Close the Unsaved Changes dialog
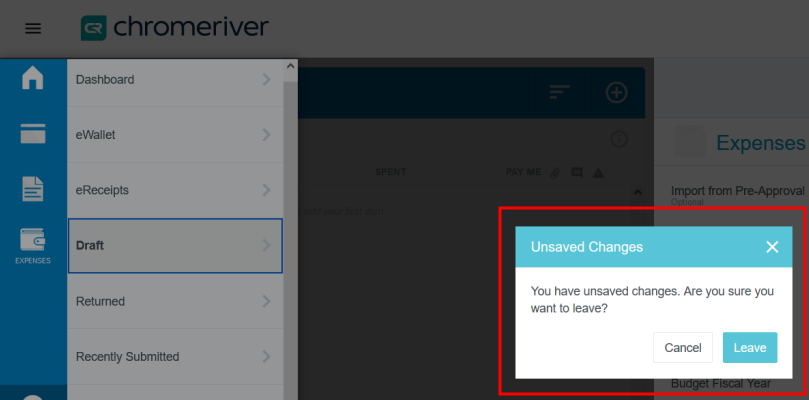Screen dimensions: 809x400 (x=771, y=247)
